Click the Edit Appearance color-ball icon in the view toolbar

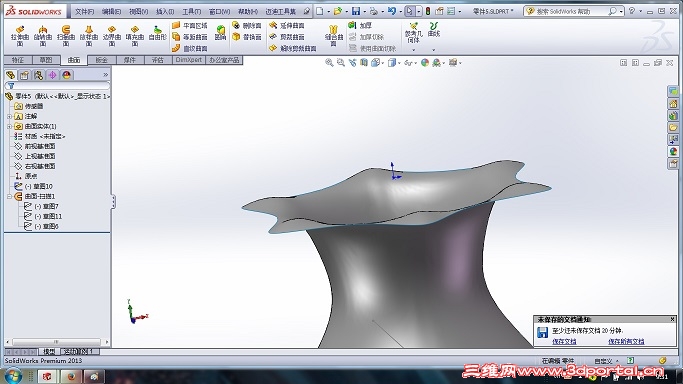point(425,63)
